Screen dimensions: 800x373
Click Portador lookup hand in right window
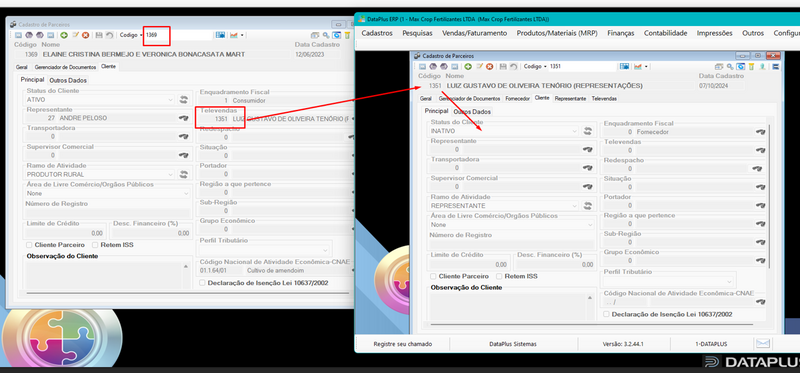pyautogui.click(x=760, y=206)
